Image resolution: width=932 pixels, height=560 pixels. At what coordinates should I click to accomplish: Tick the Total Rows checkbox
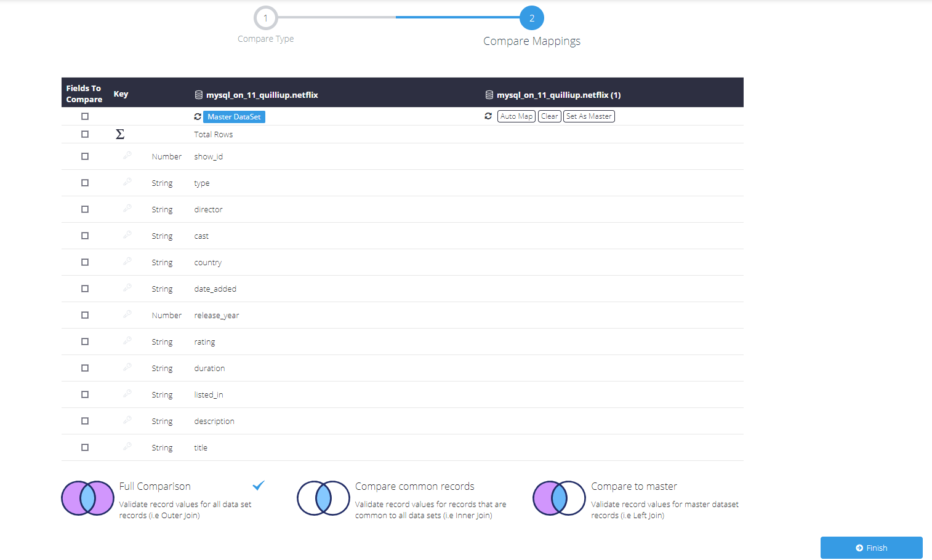(85, 134)
